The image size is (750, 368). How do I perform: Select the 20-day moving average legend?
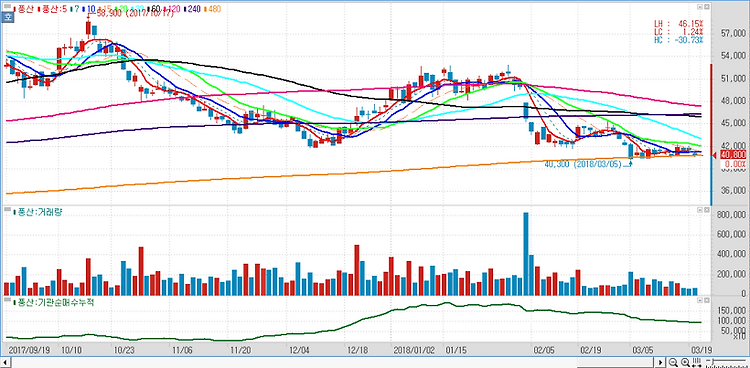point(121,9)
